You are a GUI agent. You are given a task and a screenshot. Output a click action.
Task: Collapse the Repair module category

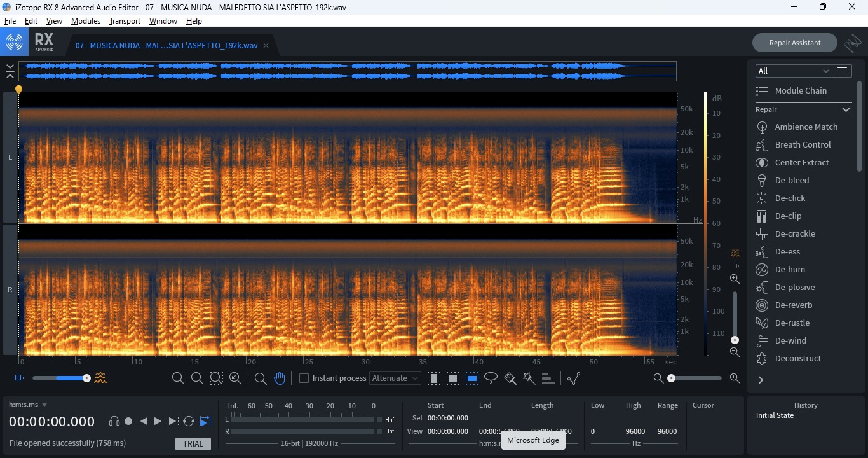pyautogui.click(x=845, y=109)
